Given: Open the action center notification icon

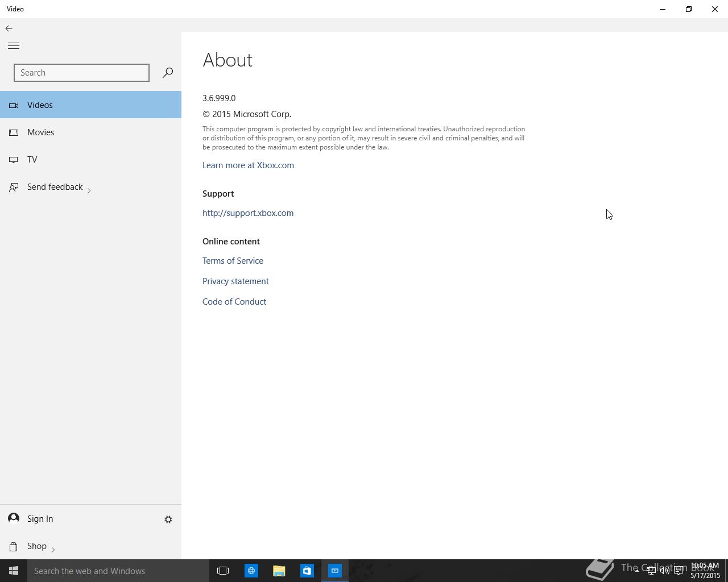Looking at the screenshot, I should point(679,571).
